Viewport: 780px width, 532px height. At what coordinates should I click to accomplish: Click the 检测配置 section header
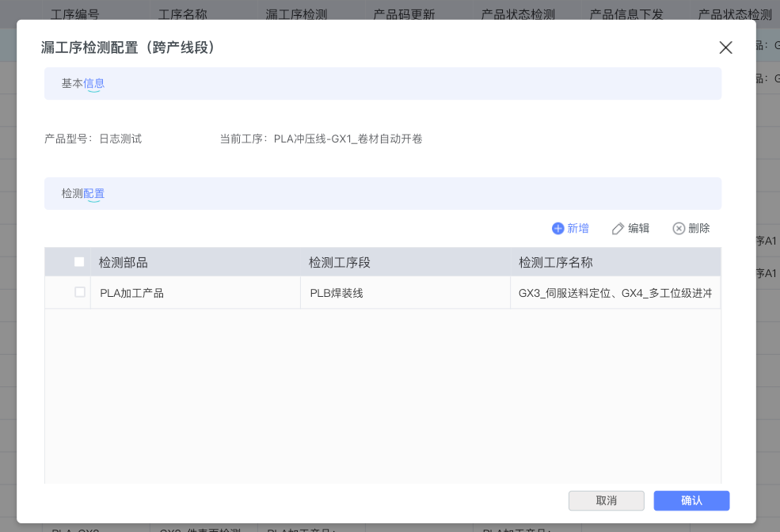pos(83,193)
